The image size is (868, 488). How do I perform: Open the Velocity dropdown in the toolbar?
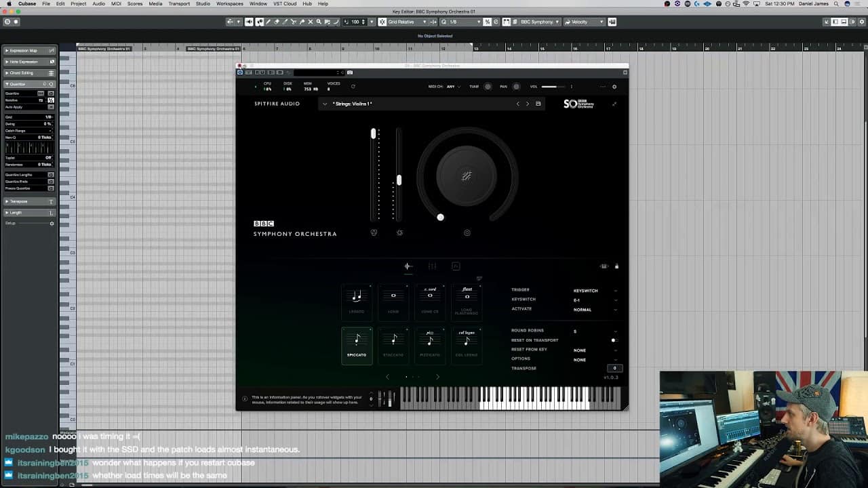[584, 22]
